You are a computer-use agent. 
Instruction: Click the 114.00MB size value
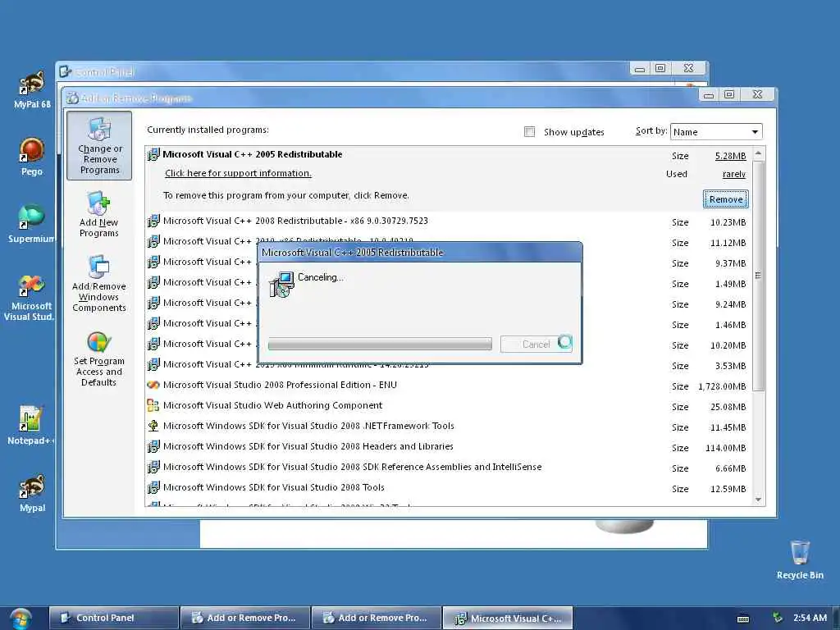pyautogui.click(x=725, y=448)
